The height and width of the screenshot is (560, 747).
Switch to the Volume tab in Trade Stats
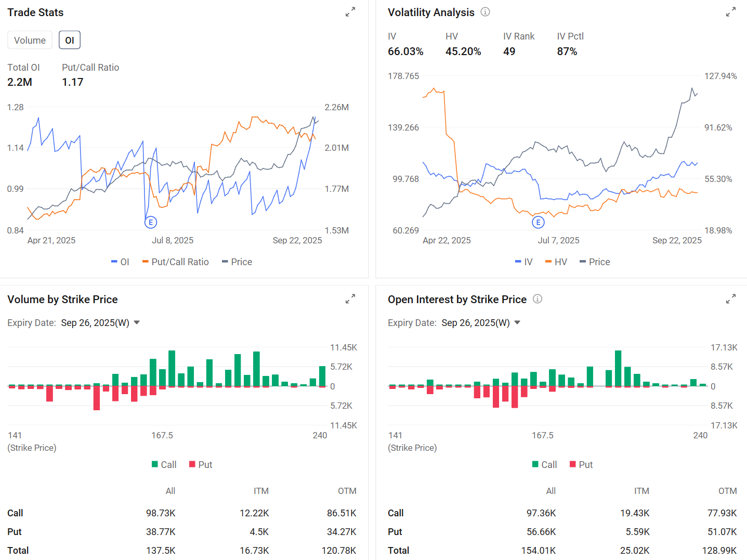[x=30, y=40]
